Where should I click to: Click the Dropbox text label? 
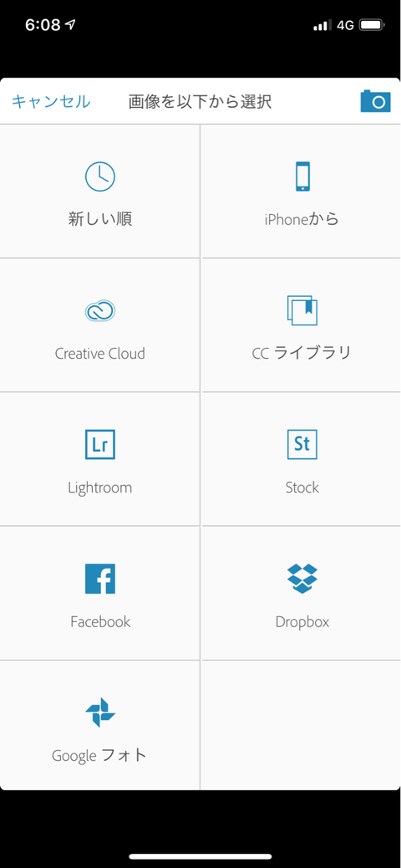pos(302,621)
